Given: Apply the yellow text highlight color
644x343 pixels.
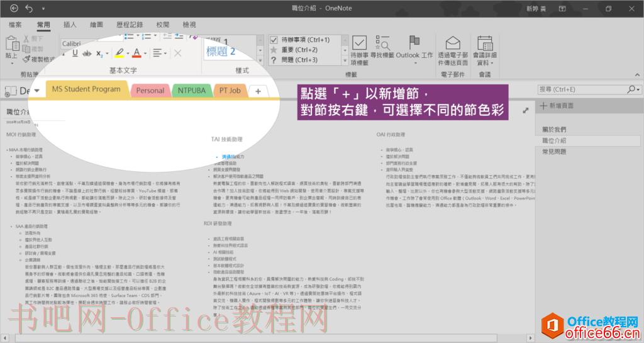Looking at the screenshot, I should (x=119, y=53).
